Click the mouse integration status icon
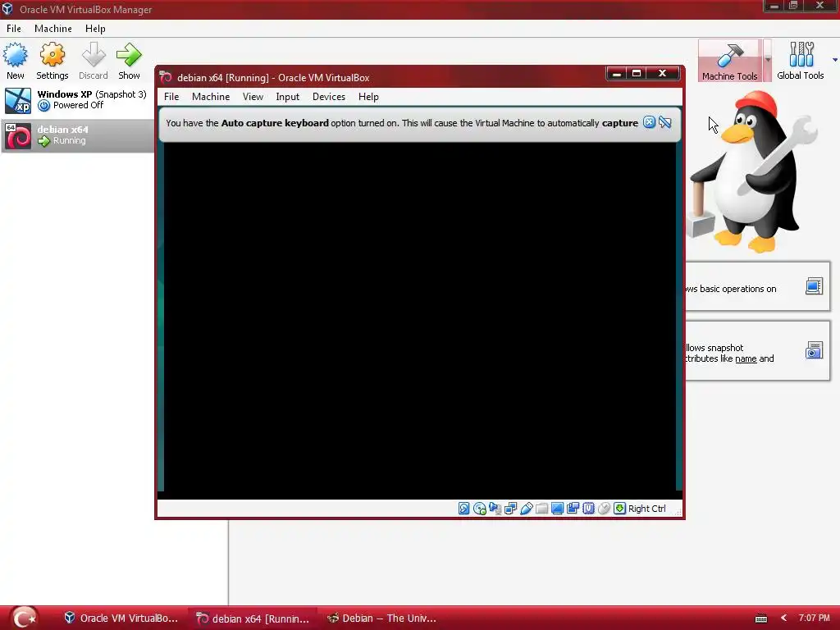 click(604, 509)
